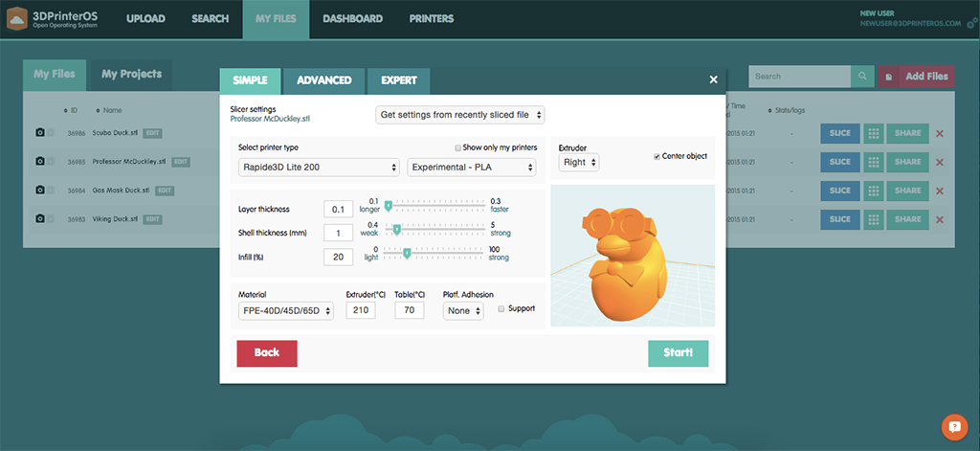
Task: Enable the Support checkbox
Action: pos(501,308)
